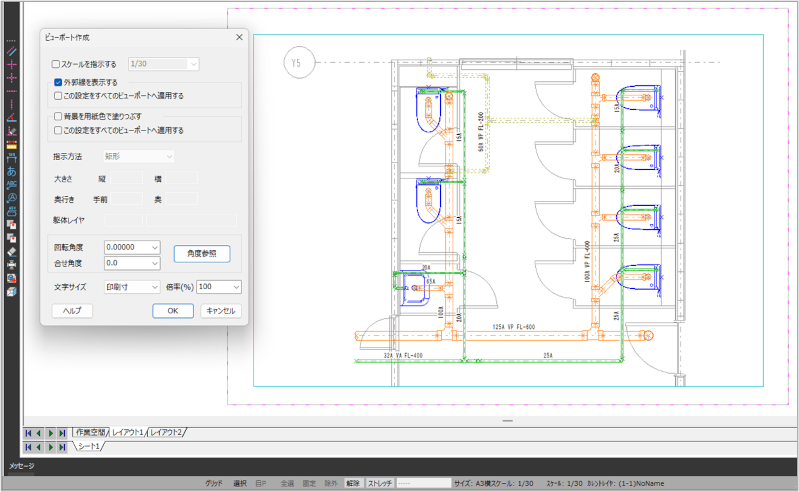Open the 回転角度 dropdown

153,247
